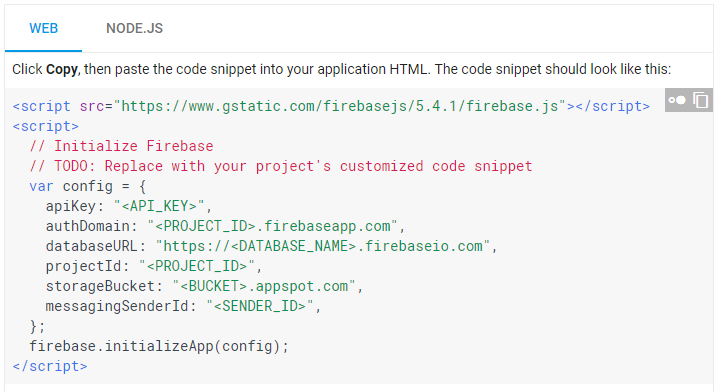Click the firebase.js script URL line
Image resolution: width=720 pixels, height=392 pixels.
pyautogui.click(x=332, y=106)
